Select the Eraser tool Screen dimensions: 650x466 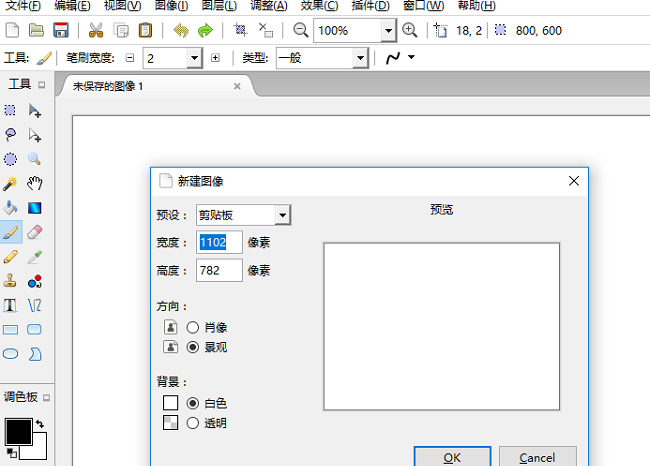click(x=34, y=232)
